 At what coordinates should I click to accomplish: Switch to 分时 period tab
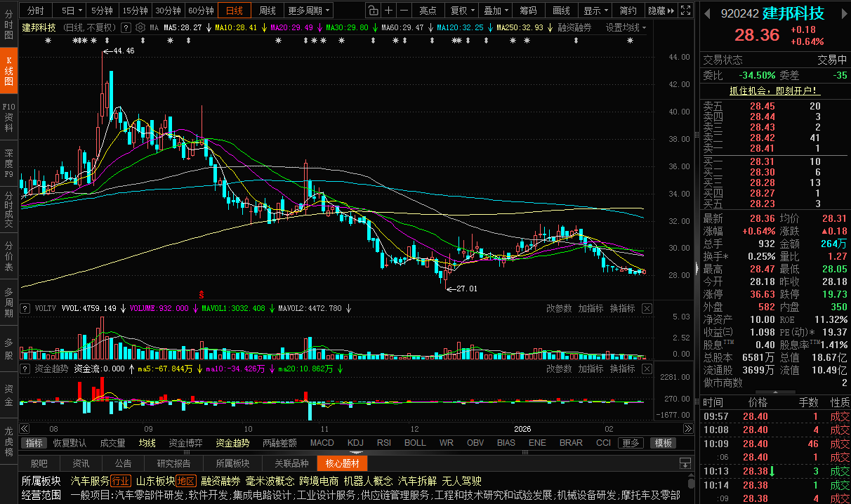[36, 11]
